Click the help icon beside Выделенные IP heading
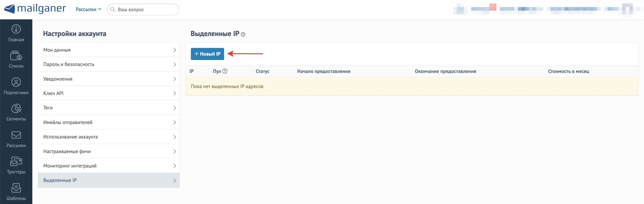This screenshot has height=204, width=644. click(x=243, y=34)
